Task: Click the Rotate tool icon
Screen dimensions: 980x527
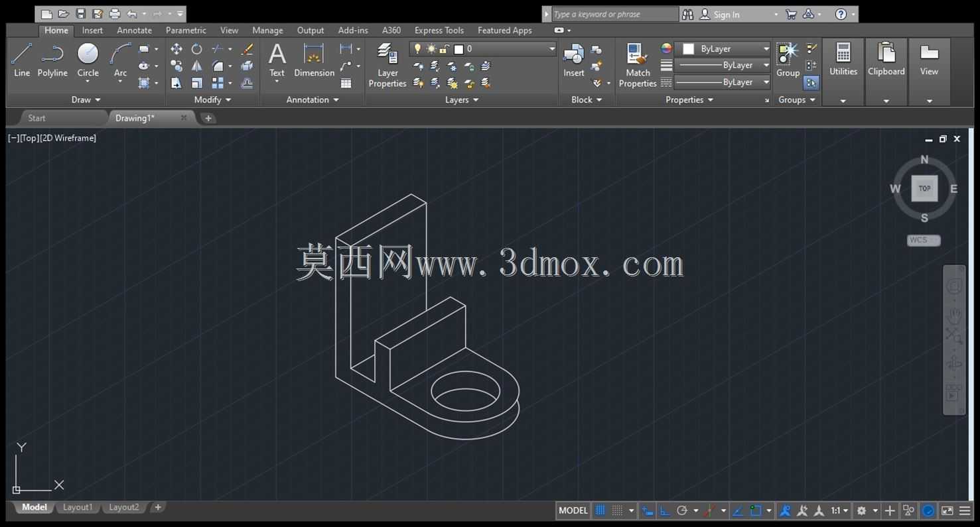Action: pos(197,49)
